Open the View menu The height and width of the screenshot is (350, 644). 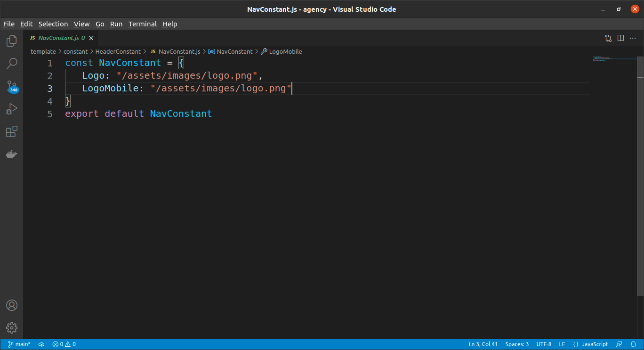[x=81, y=24]
